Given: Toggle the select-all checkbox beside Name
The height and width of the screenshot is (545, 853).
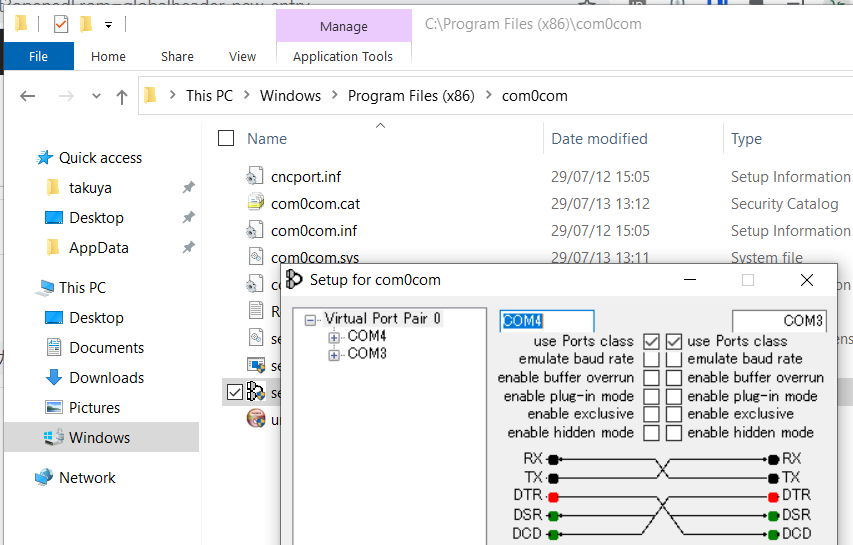Looking at the screenshot, I should (226, 138).
